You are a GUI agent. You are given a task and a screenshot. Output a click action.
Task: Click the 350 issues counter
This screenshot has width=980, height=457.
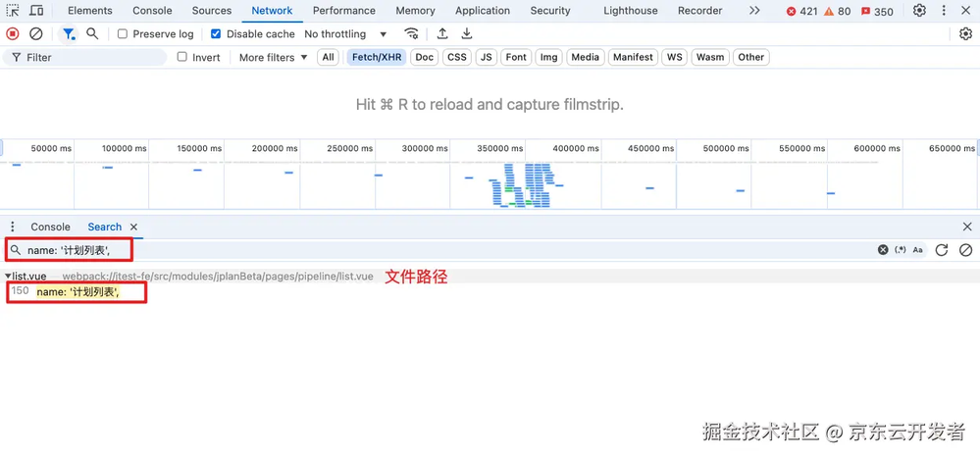[x=877, y=11]
